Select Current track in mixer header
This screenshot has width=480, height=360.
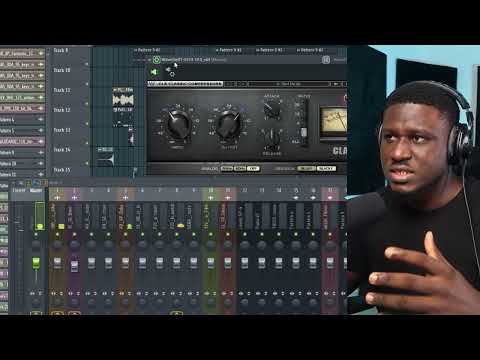19,191
